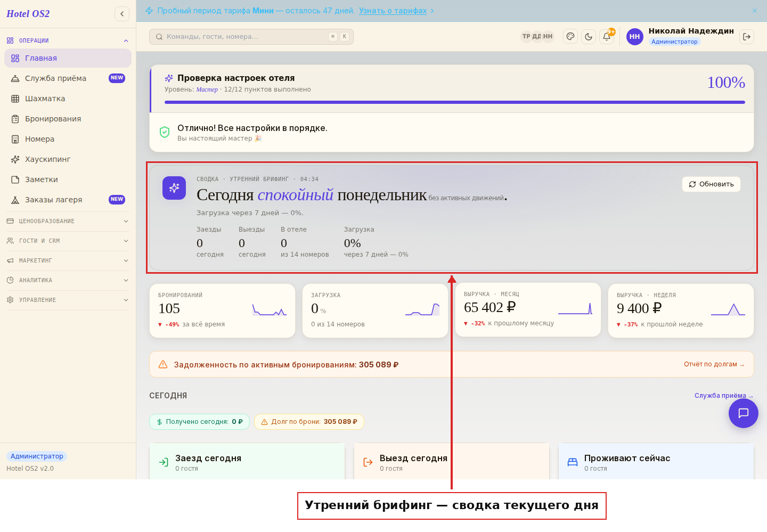Click the Шахматка grid icon

coord(15,99)
